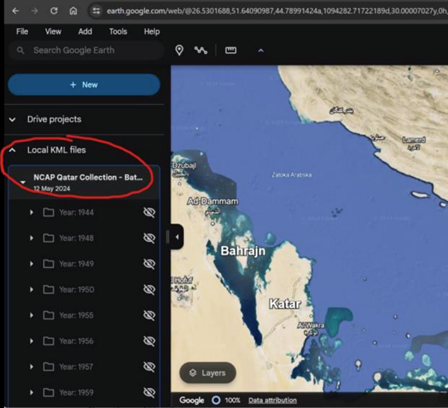Click the Year: 1944 folder icon
Image resolution: width=448 pixels, height=408 pixels.
pos(49,212)
